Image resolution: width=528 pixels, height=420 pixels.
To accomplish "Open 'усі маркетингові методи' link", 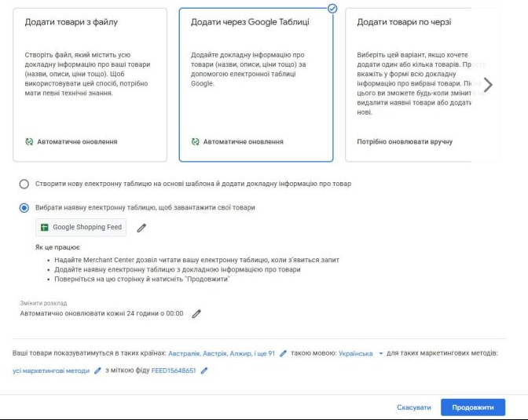I will pos(51,371).
